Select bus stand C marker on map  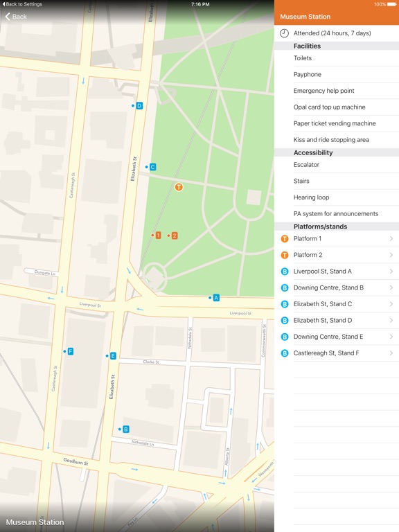[152, 167]
